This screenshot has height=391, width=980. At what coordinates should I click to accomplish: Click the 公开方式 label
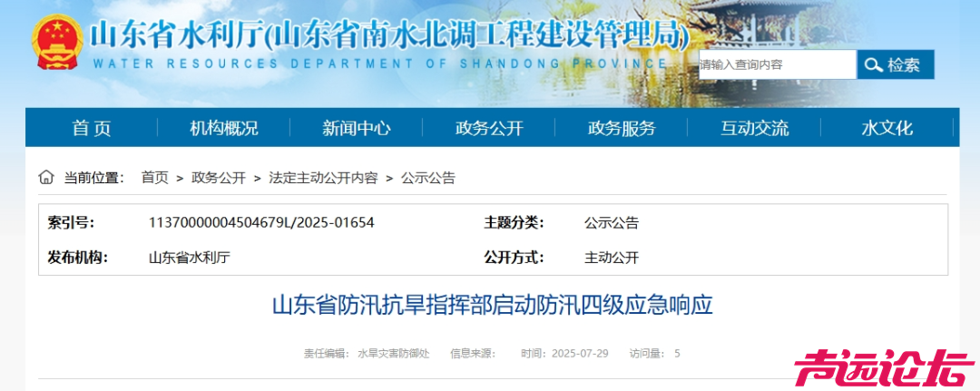(514, 258)
